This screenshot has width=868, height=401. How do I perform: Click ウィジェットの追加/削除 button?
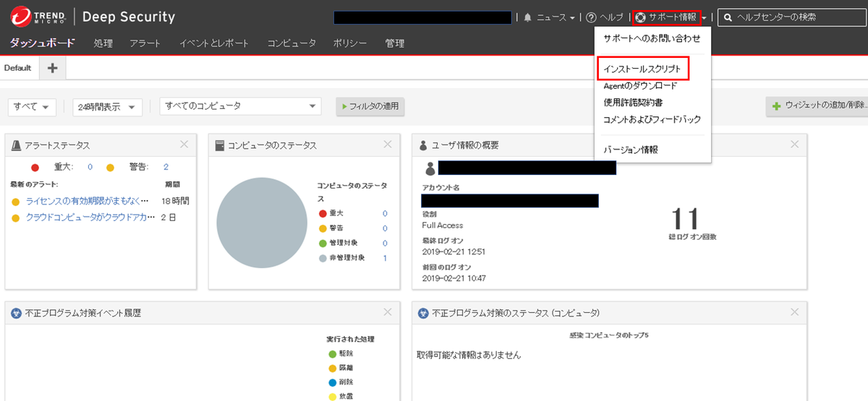pyautogui.click(x=819, y=106)
